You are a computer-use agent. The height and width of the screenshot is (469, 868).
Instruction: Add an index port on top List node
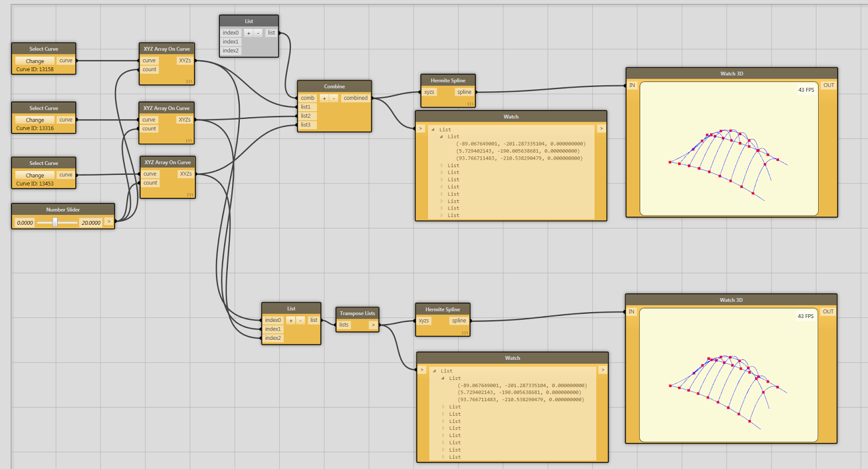(x=248, y=33)
